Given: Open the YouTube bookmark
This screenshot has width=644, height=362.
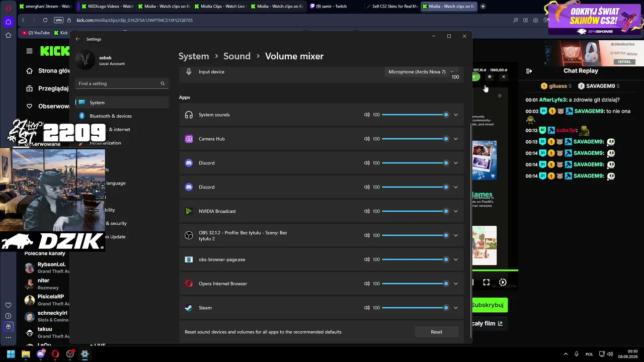Looking at the screenshot, I should (x=36, y=33).
